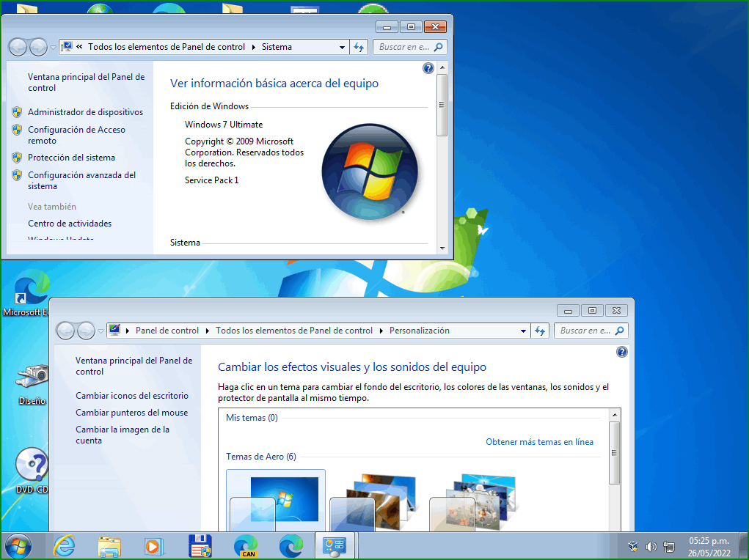The width and height of the screenshot is (749, 560).
Task: Click the Sistema breadcrumb in the address bar
Action: [x=277, y=47]
